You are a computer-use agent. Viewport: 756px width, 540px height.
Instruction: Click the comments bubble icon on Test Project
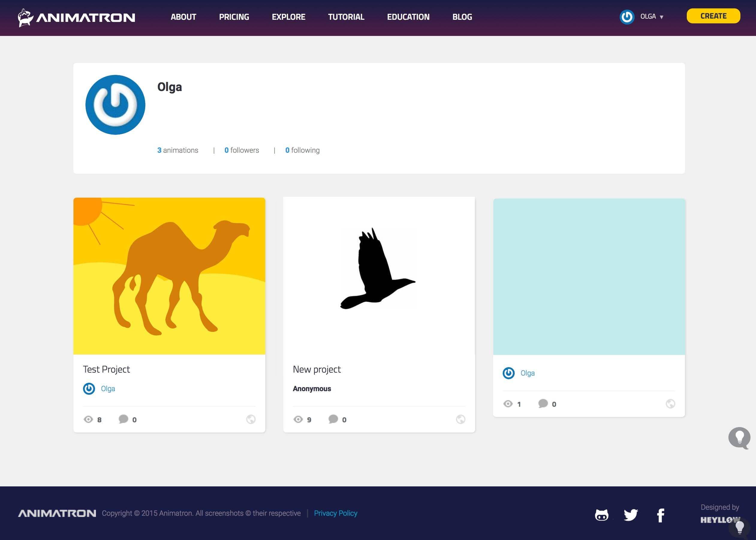[x=123, y=419]
